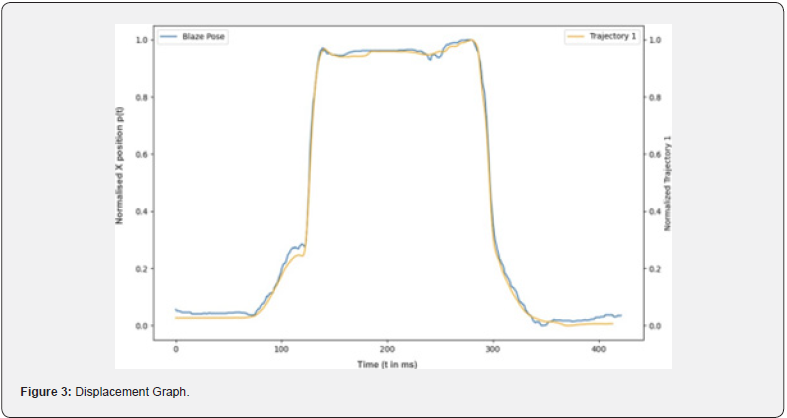Click the Blaze Pose legend label

coord(198,36)
